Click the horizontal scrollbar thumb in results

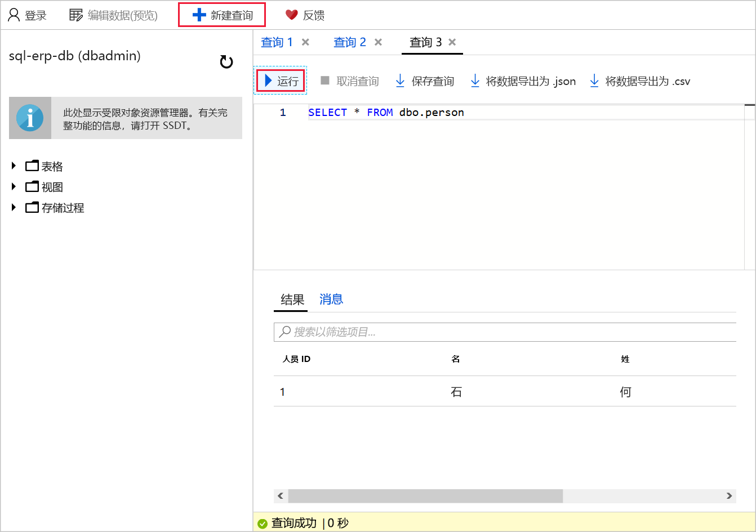[425, 496]
